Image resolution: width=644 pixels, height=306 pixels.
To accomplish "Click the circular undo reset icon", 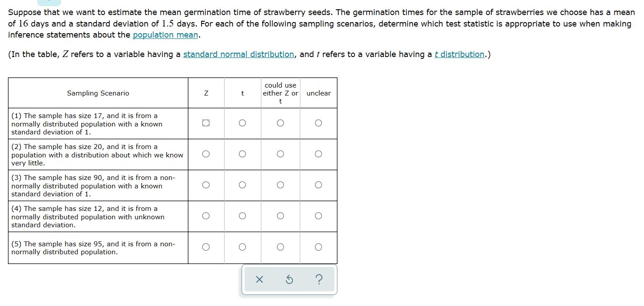I will click(x=289, y=279).
